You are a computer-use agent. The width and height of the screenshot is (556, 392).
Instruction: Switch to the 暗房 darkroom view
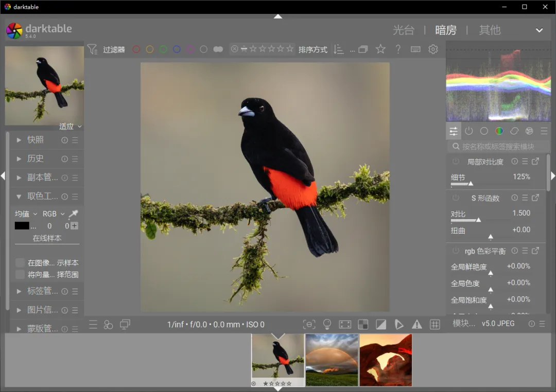point(446,30)
